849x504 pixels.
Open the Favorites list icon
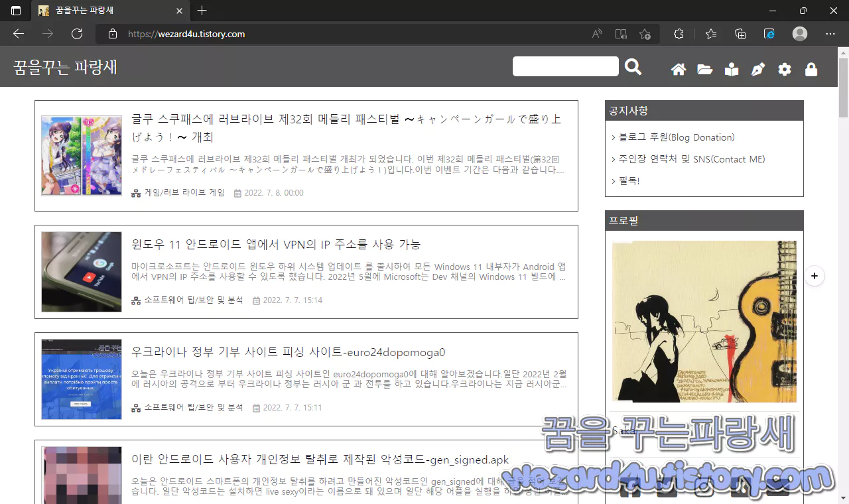pyautogui.click(x=711, y=34)
